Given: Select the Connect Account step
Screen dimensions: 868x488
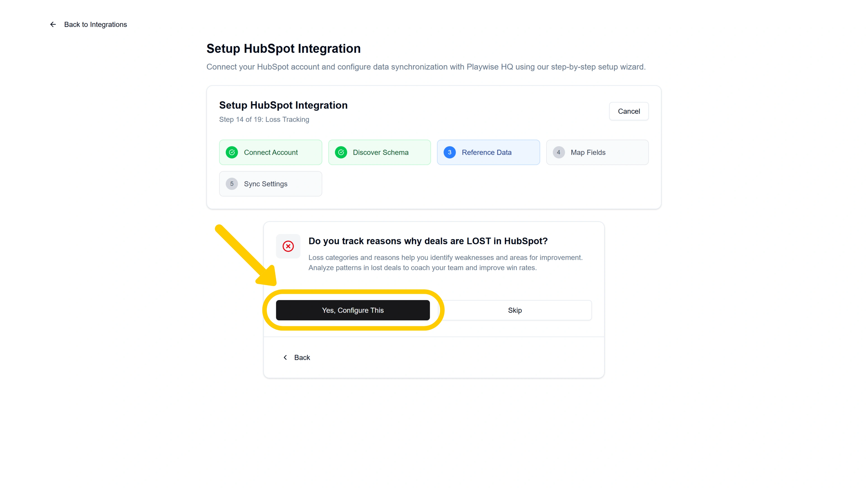Looking at the screenshot, I should (x=271, y=152).
